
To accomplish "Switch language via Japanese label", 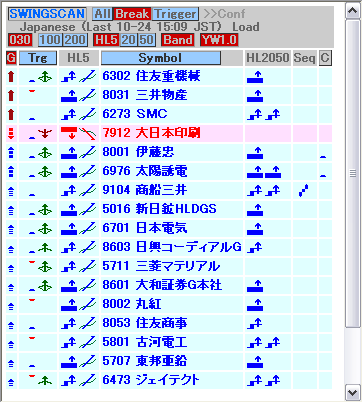I will [x=47, y=27].
